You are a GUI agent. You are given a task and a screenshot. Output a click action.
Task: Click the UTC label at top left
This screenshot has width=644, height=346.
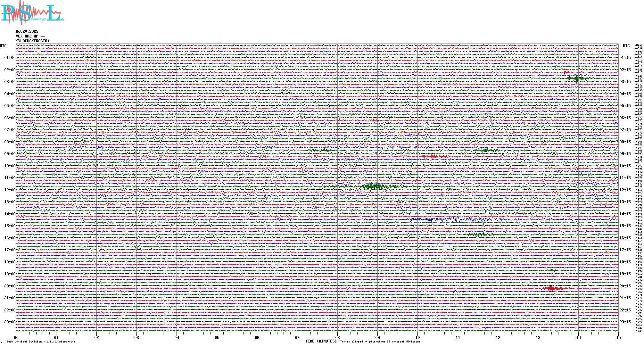coord(3,46)
